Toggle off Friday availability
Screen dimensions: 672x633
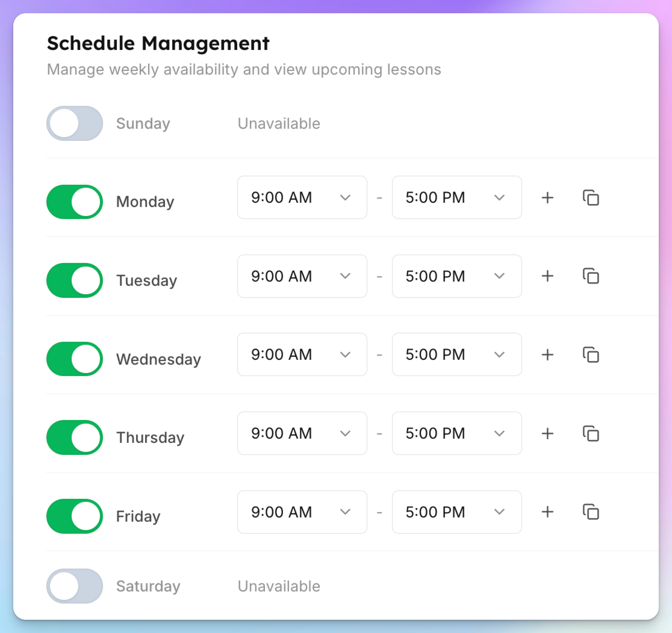pyautogui.click(x=75, y=516)
